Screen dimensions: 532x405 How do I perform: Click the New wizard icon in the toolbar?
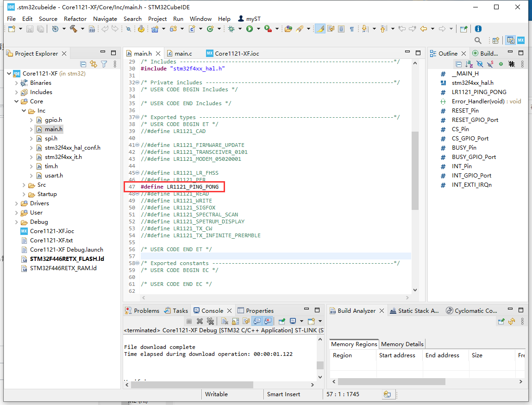tap(12, 29)
